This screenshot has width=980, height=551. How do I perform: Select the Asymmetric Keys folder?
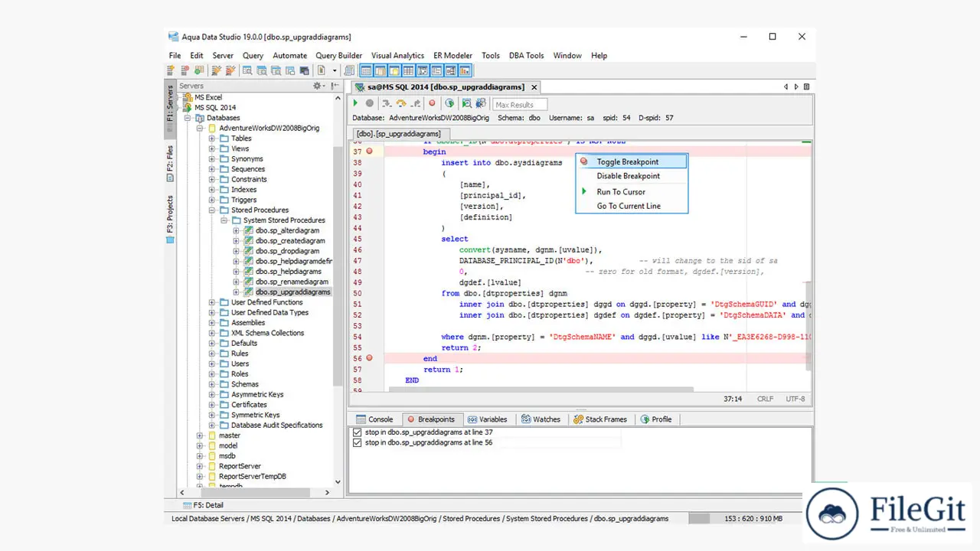257,394
